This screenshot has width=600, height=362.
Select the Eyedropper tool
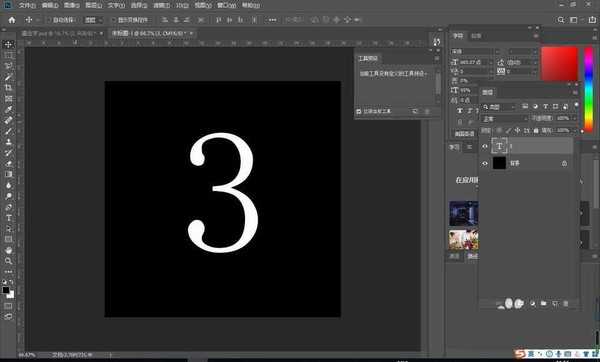coord(8,109)
